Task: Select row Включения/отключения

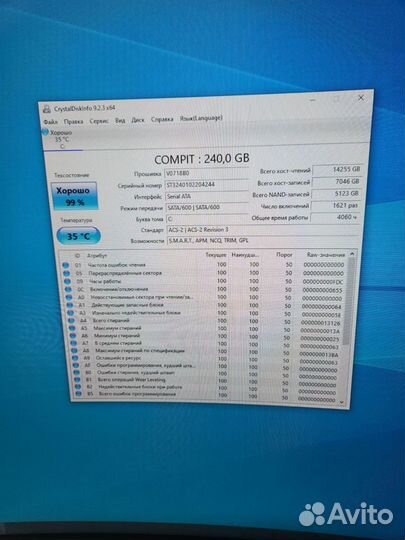Action: point(205,290)
